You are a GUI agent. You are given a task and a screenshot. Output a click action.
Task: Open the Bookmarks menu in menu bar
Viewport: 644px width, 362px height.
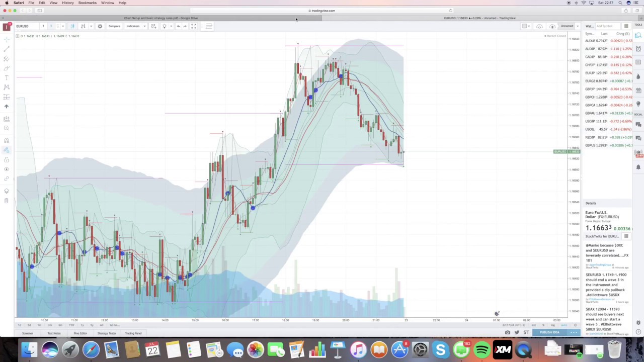click(x=87, y=3)
